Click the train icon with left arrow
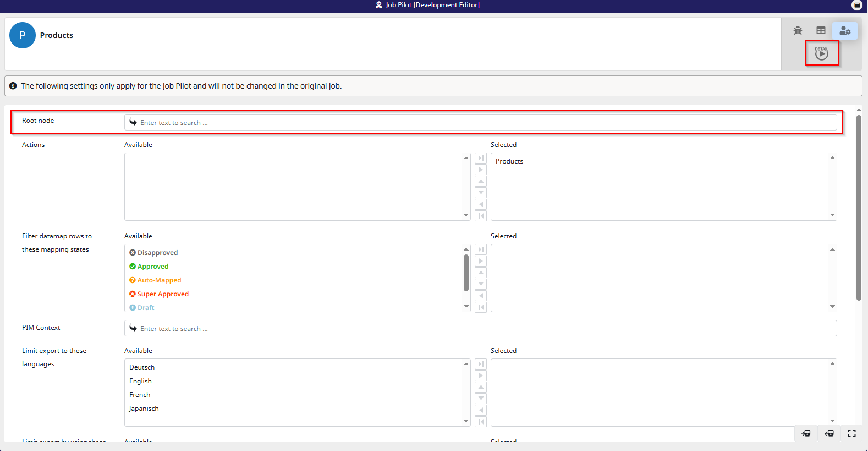The height and width of the screenshot is (451, 868). (829, 433)
